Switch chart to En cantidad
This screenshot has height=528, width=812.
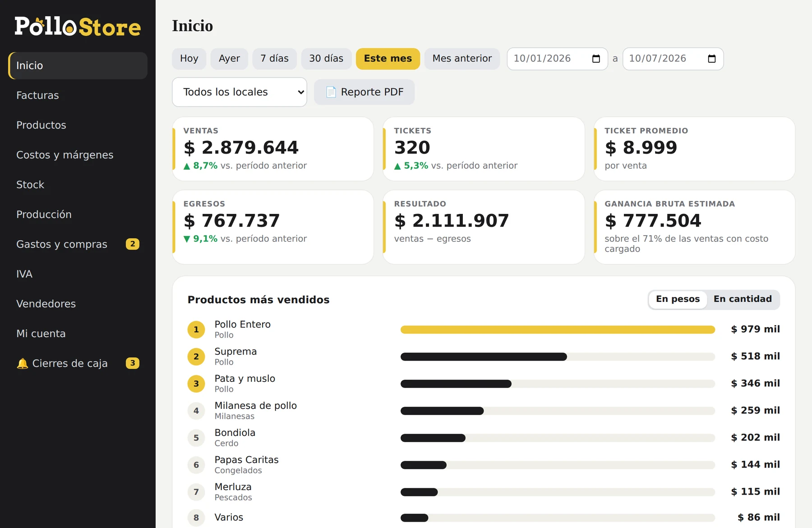coord(743,299)
